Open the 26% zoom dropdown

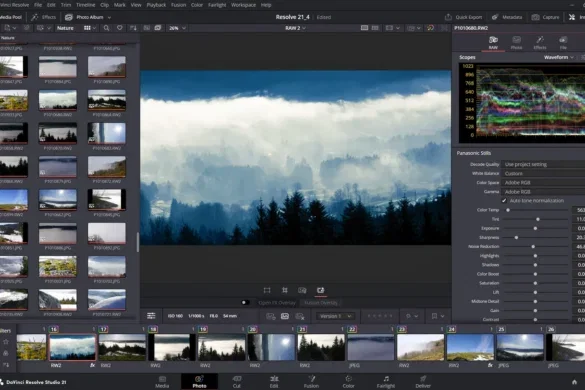point(178,28)
